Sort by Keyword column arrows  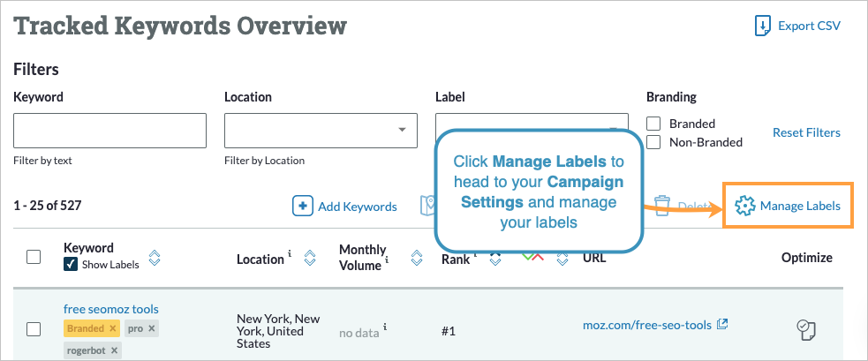coord(155,258)
